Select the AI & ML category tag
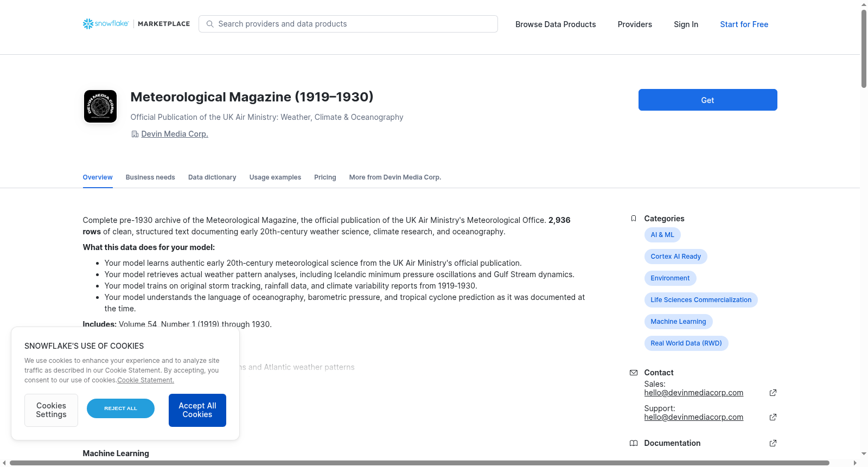The width and height of the screenshot is (868, 467). [x=662, y=235]
